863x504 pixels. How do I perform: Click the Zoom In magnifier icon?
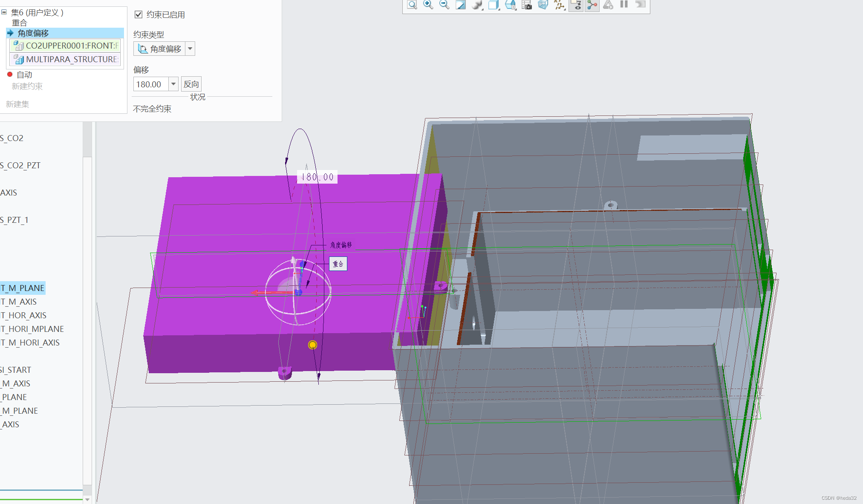click(x=428, y=5)
